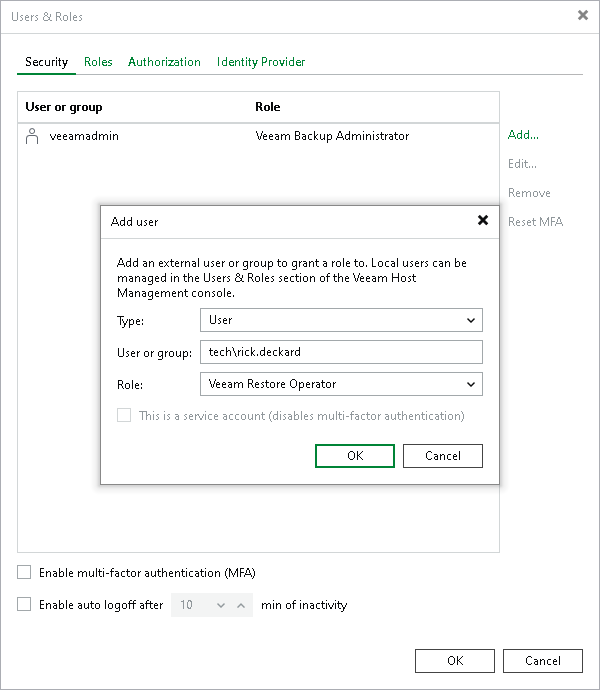Viewport: 600px width, 690px height.
Task: Click Cancel in Users & Roles window
Action: click(543, 661)
